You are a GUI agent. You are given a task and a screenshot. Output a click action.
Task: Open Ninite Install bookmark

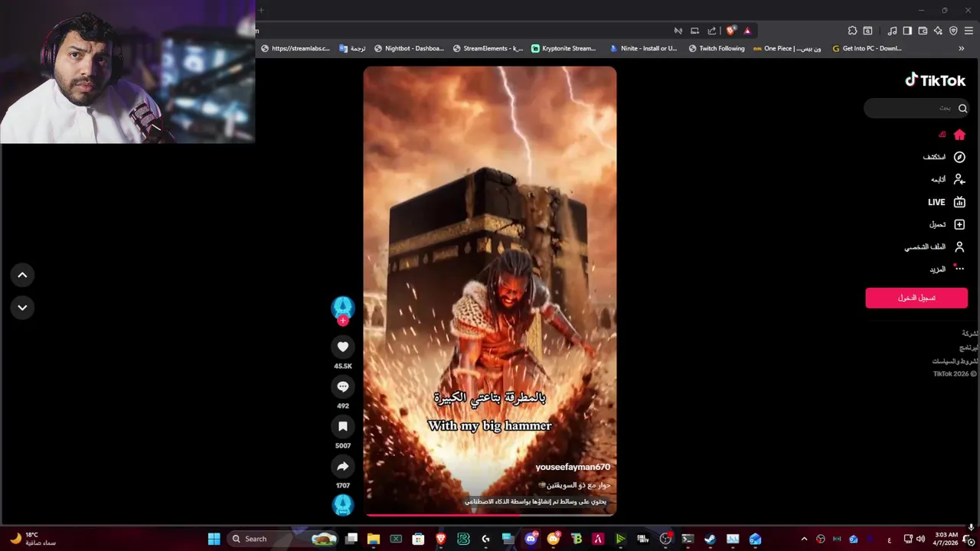pyautogui.click(x=643, y=48)
